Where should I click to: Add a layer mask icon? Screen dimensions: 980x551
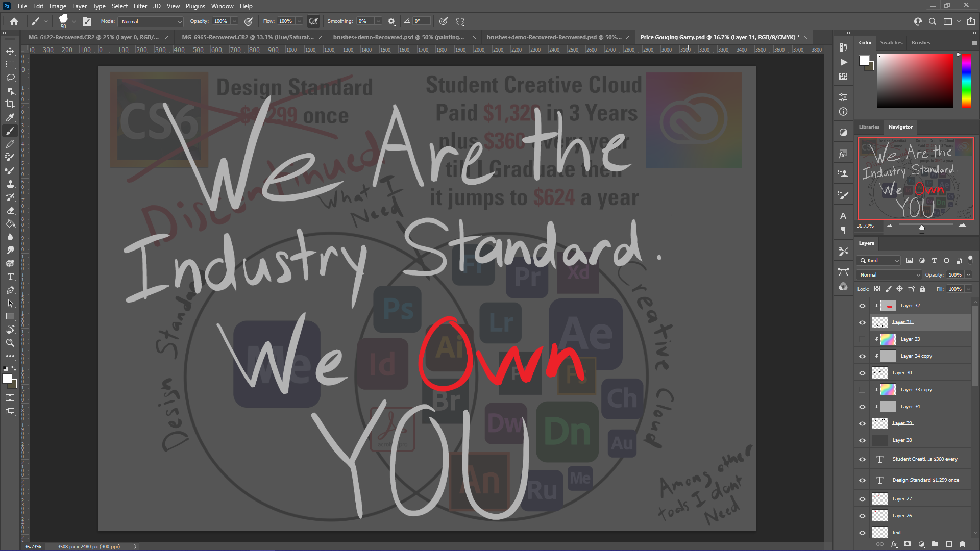908,544
